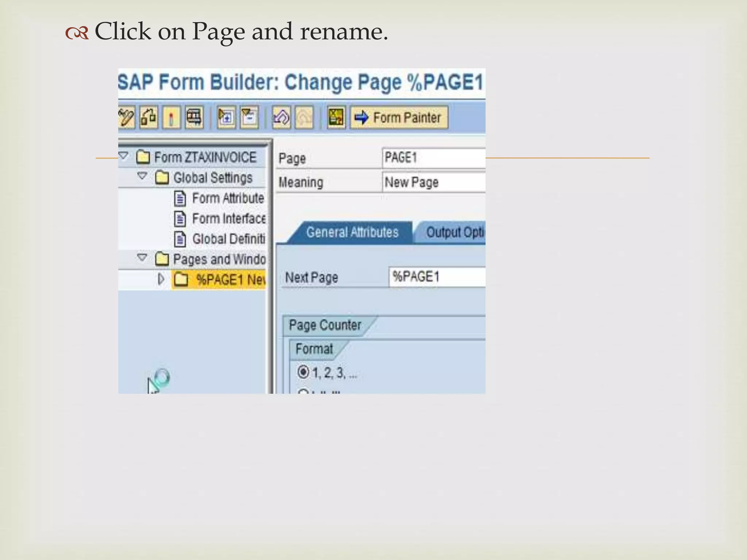The height and width of the screenshot is (560, 747).
Task: Click the Undo arrow toolbar icon
Action: [x=281, y=117]
